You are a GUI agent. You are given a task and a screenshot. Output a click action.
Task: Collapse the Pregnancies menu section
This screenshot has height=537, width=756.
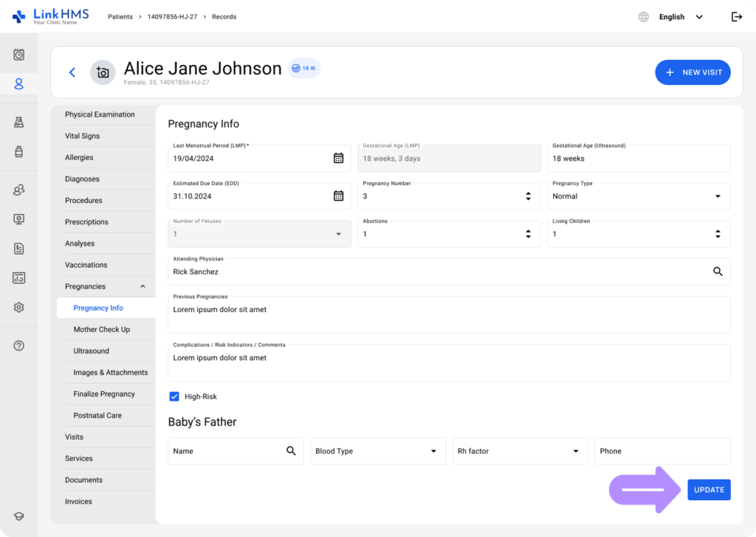[x=142, y=286]
